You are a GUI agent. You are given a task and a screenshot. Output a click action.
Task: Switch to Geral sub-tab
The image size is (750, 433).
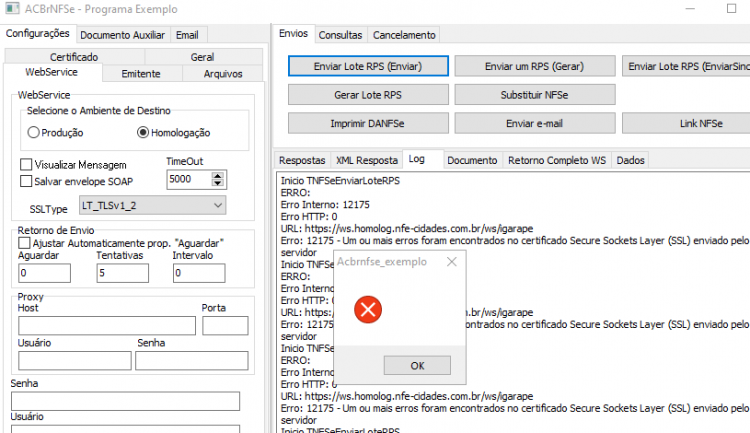[202, 57]
